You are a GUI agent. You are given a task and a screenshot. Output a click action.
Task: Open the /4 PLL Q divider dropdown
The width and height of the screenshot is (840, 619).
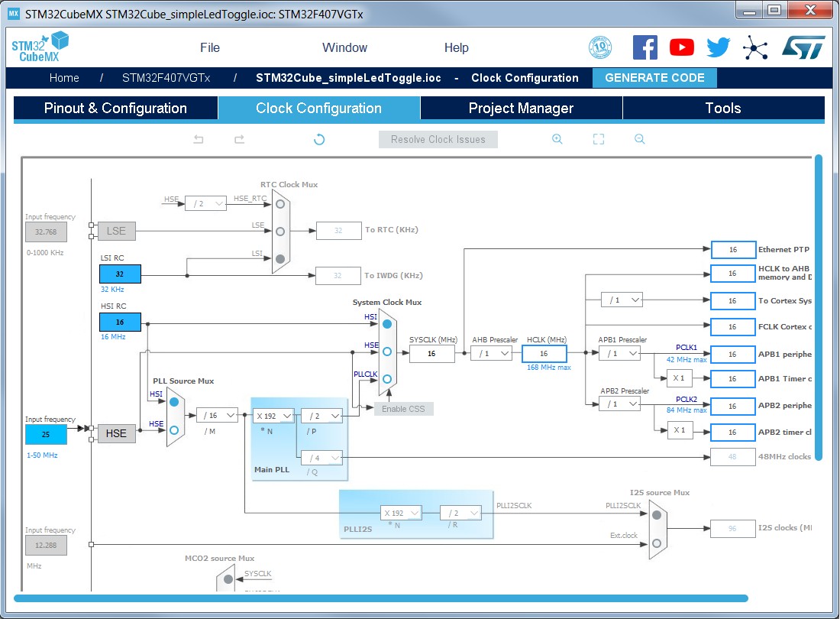pos(322,458)
